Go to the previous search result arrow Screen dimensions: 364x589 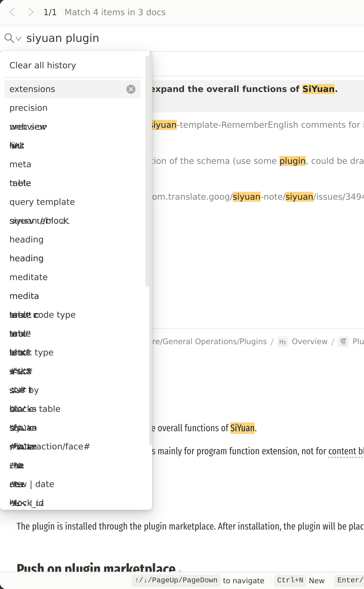(12, 12)
